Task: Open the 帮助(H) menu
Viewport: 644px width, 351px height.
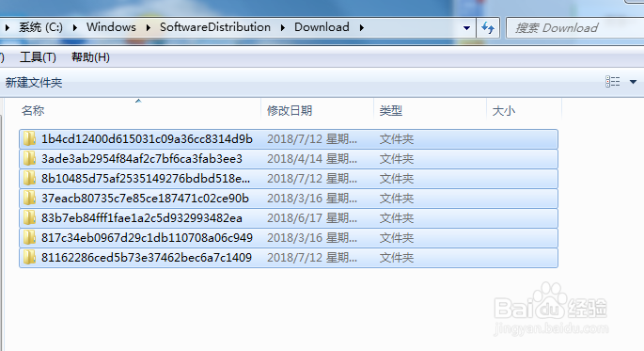Action: pos(90,57)
